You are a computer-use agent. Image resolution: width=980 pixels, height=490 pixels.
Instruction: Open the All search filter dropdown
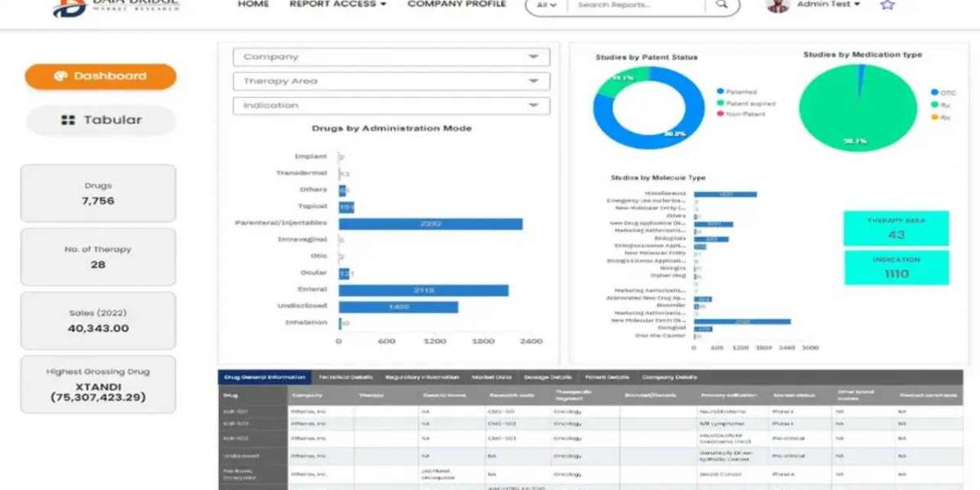click(x=547, y=5)
